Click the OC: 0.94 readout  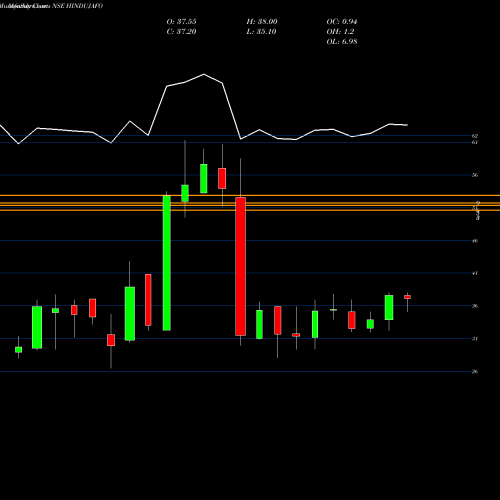pyautogui.click(x=342, y=22)
